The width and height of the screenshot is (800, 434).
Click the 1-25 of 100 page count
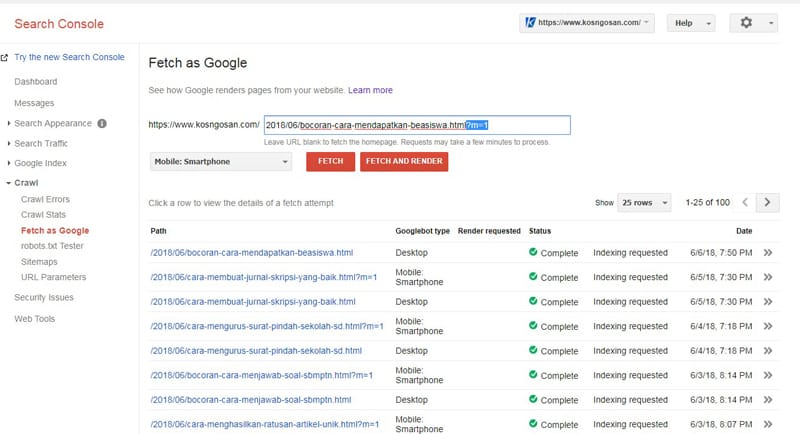pos(708,202)
